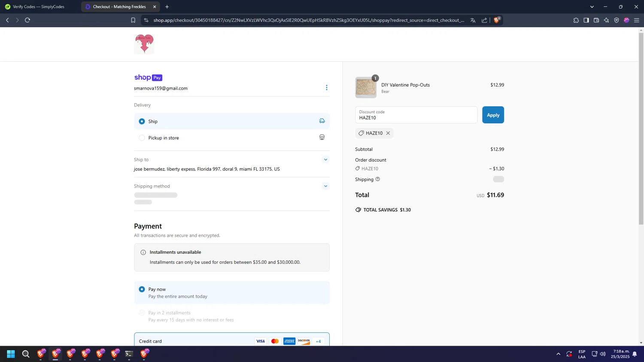
Task: Click the total amount $11.69
Action: click(x=495, y=195)
